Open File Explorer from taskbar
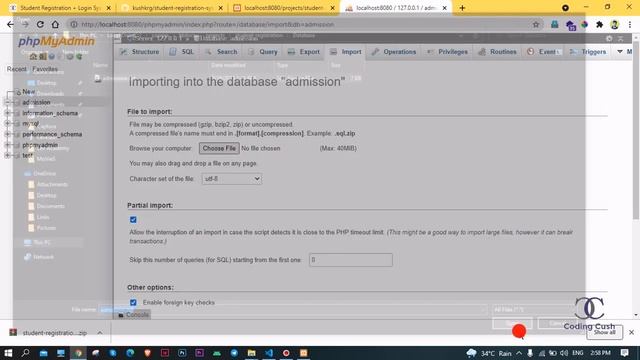640x360 pixels. [251, 353]
